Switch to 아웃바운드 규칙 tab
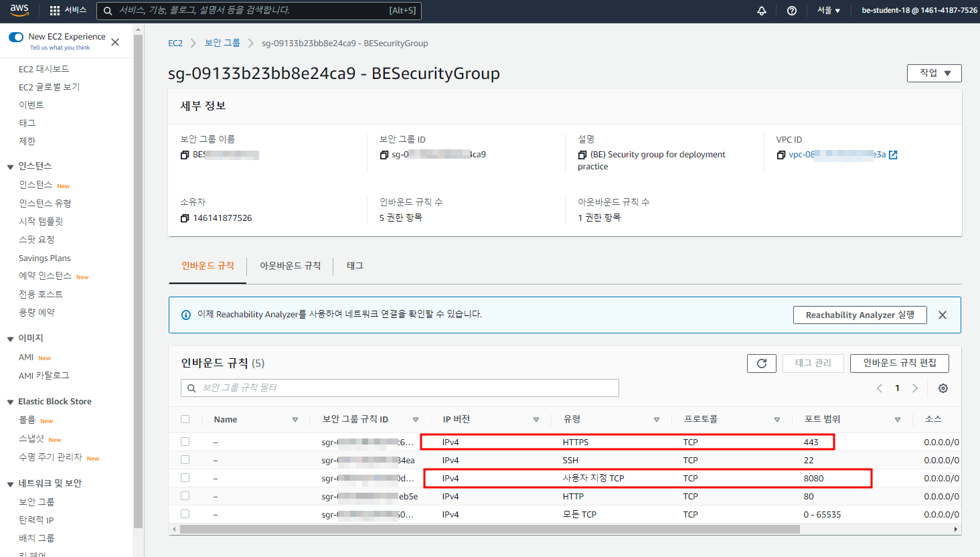The width and height of the screenshot is (980, 557). click(291, 266)
